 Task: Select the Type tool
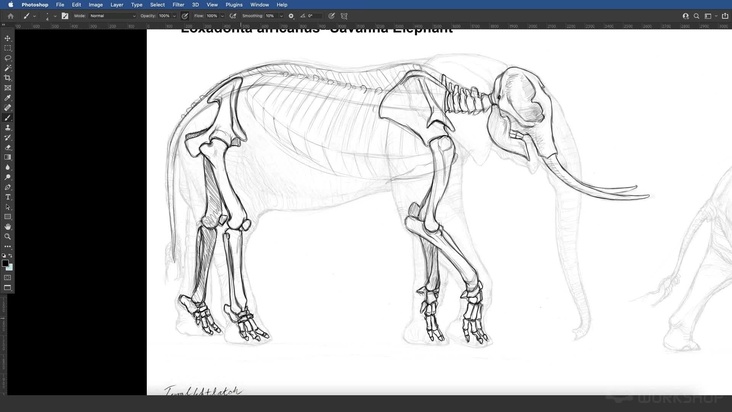click(x=7, y=197)
